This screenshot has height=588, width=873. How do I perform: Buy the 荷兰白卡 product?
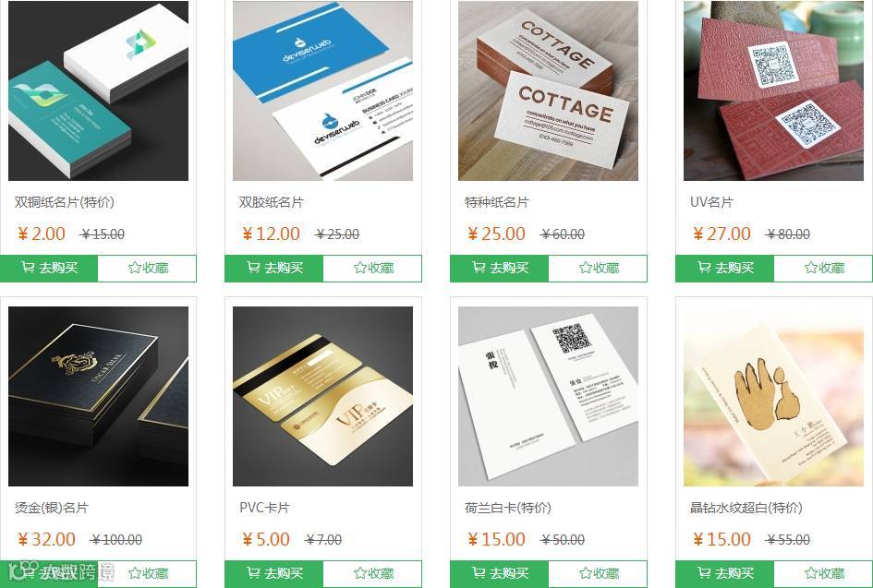pos(500,573)
